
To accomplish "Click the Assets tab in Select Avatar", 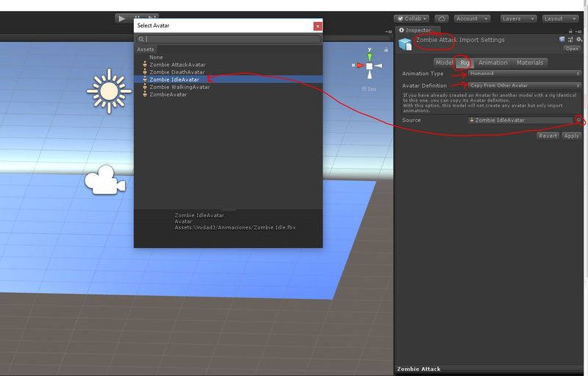I will pyautogui.click(x=146, y=49).
